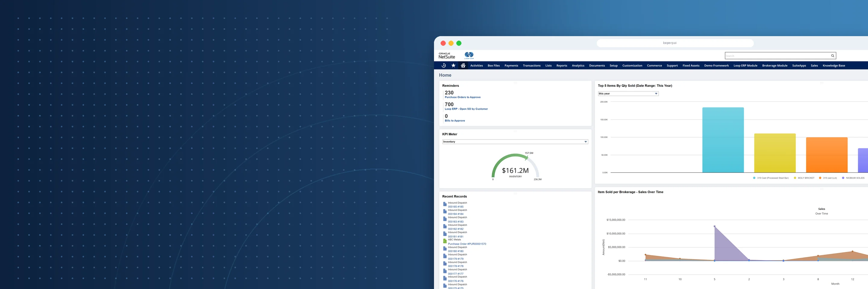
Task: Open the Reports menu
Action: 562,66
